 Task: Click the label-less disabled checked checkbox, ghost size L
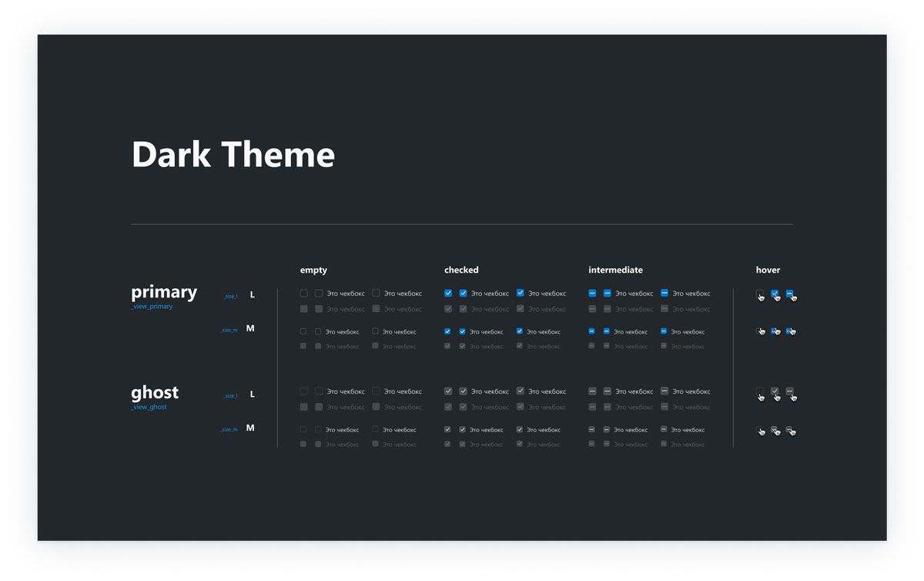[x=448, y=407]
